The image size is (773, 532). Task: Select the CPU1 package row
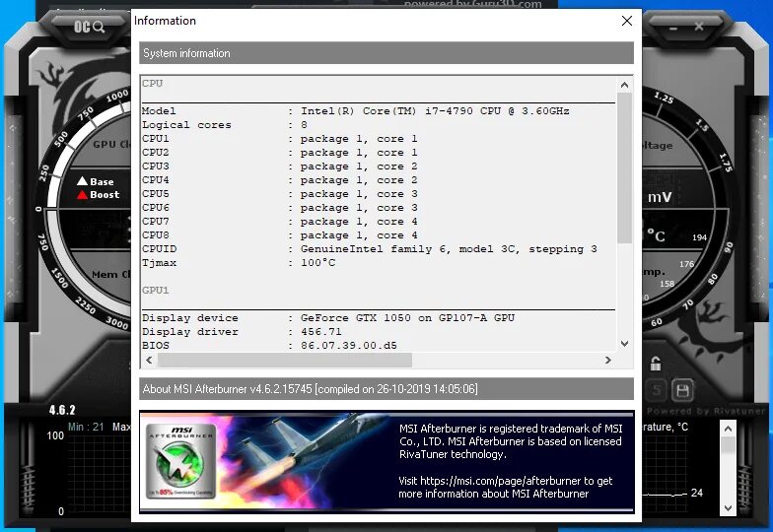point(280,139)
